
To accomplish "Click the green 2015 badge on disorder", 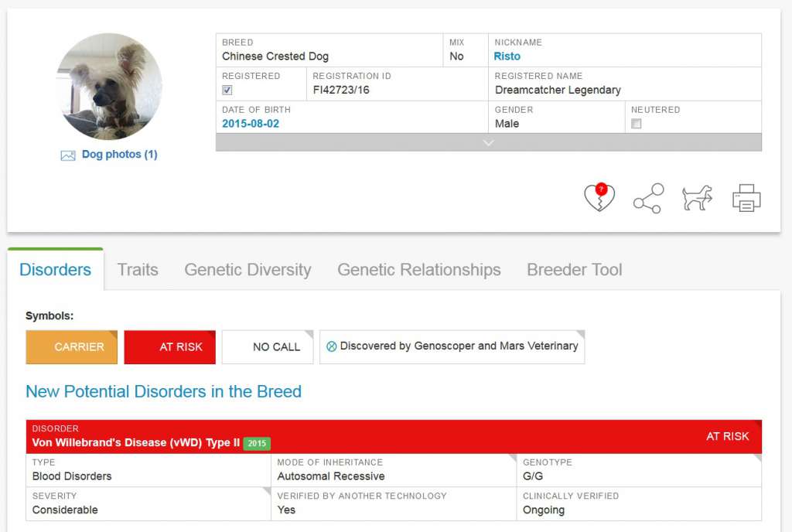I will [257, 444].
